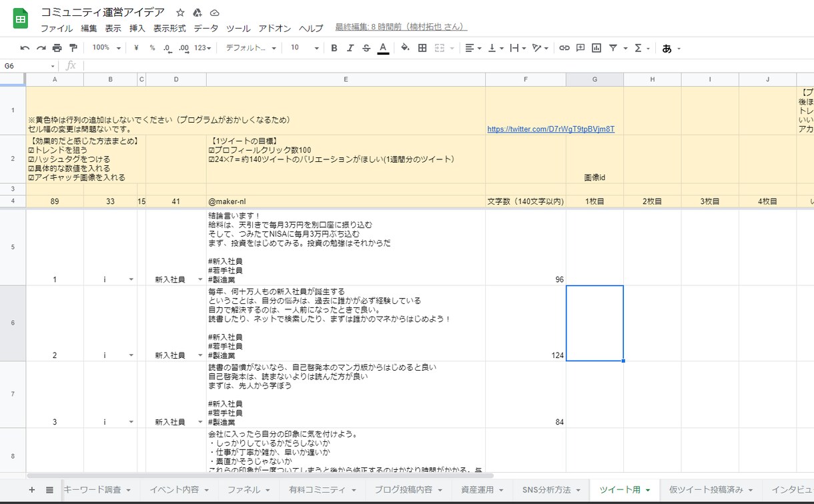Open filter views dropdown arrow
The height and width of the screenshot is (504, 814).
pyautogui.click(x=625, y=48)
